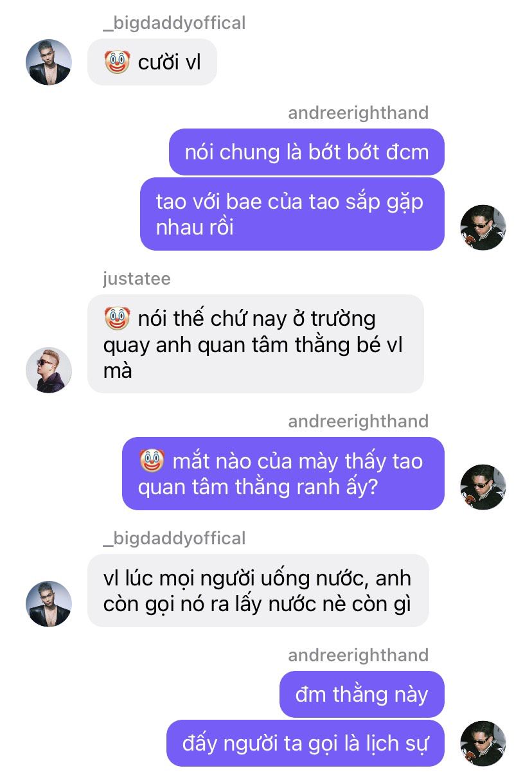Screen dimensions: 532x784
Task: Open justatee profile picture
Action: pos(48,370)
